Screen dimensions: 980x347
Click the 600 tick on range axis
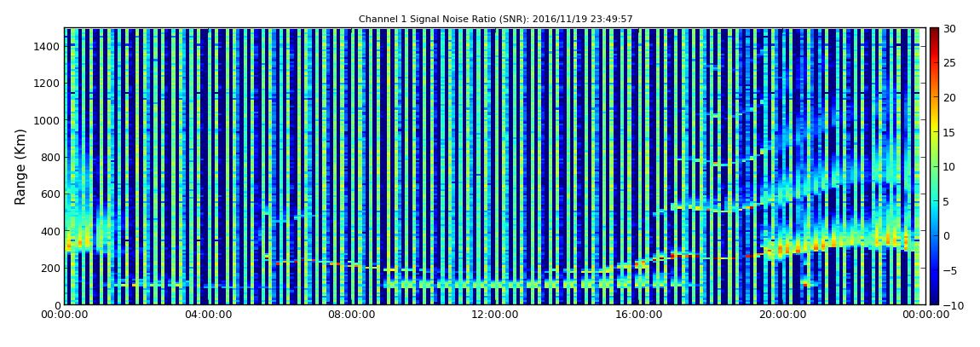click(x=50, y=194)
